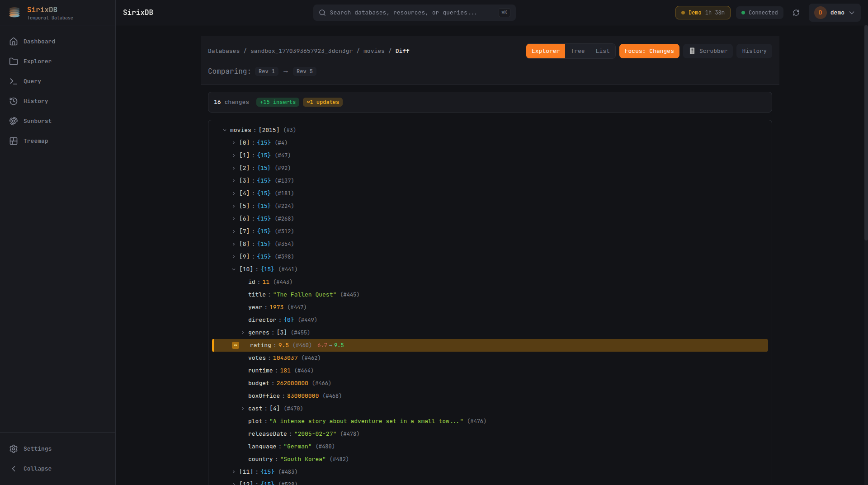Expand movie entry [0]
Image resolution: width=868 pixels, height=485 pixels.
pyautogui.click(x=233, y=142)
